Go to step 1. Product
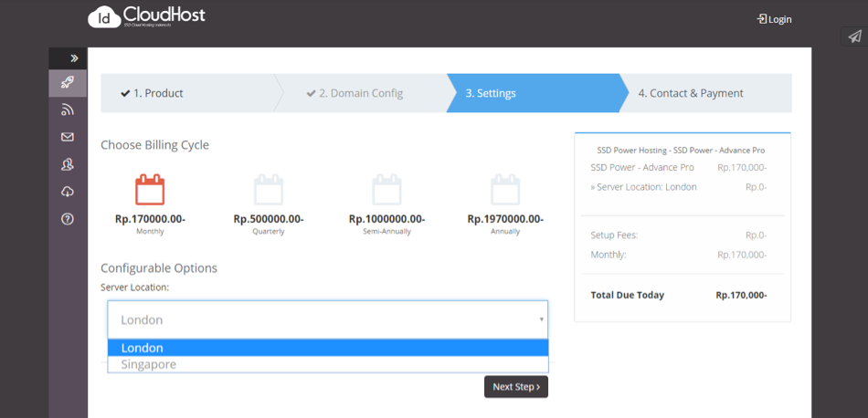868x418 pixels. point(152,93)
